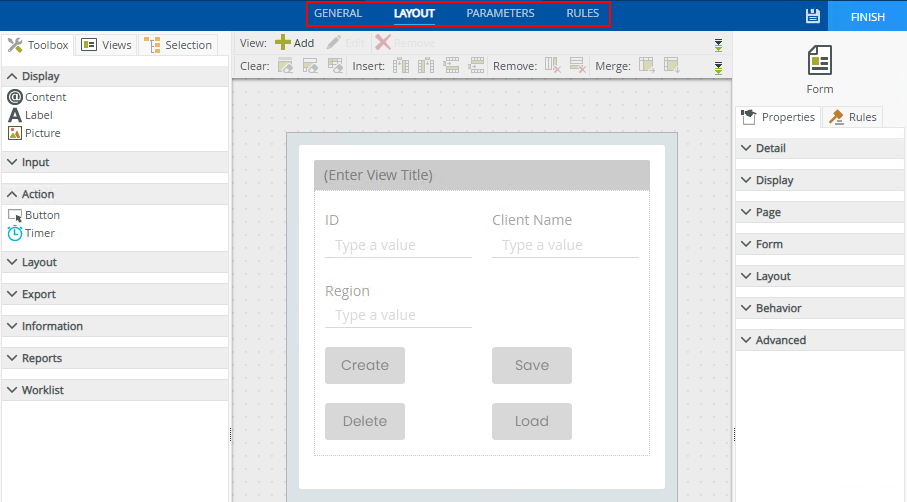Click the Add view plus icon
The image size is (907, 502).
(x=283, y=43)
